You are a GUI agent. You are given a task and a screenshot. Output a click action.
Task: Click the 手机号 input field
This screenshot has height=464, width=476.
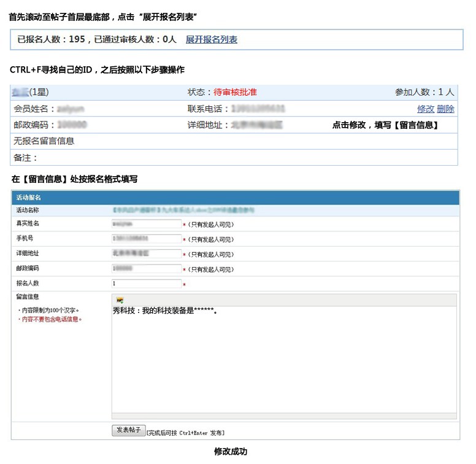click(147, 239)
